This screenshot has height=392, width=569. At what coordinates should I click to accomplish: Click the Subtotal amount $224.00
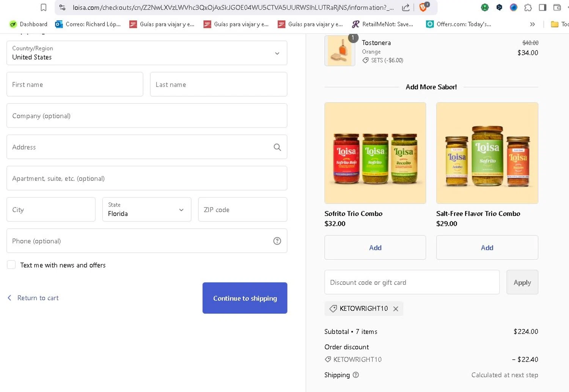(526, 331)
